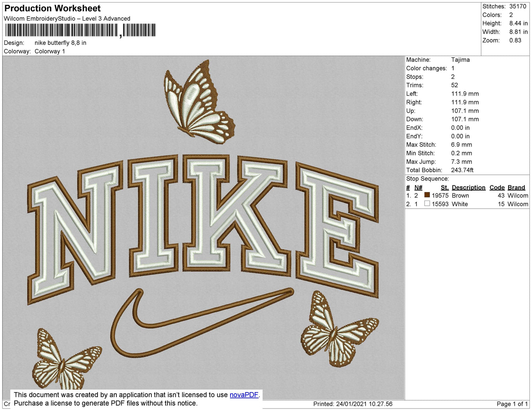Image resolution: width=532 pixels, height=411 pixels.
Task: Select stop sequence row 1 Brown
Action: [x=467, y=195]
